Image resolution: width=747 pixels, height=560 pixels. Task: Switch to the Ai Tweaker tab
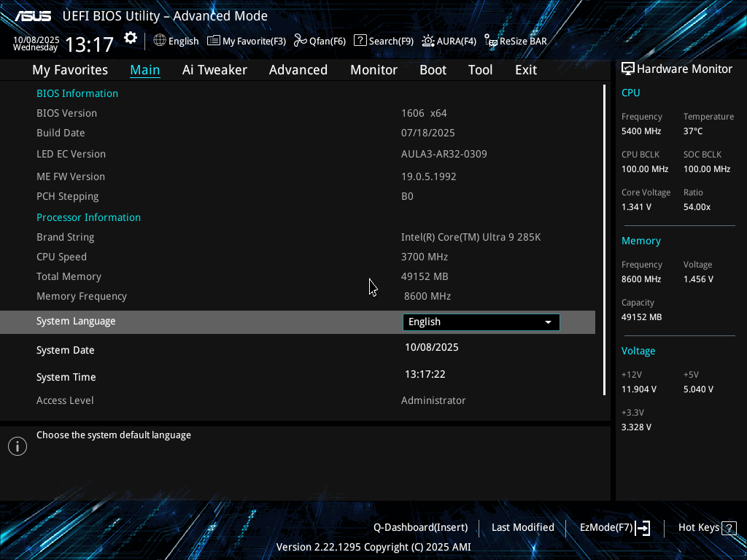tap(214, 70)
